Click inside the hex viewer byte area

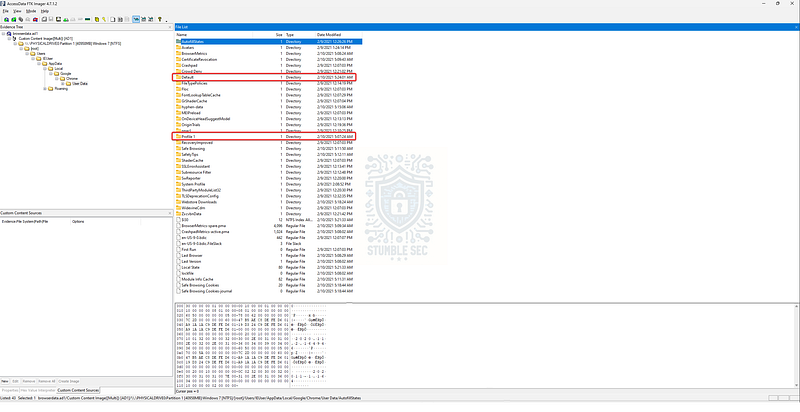coord(235,347)
